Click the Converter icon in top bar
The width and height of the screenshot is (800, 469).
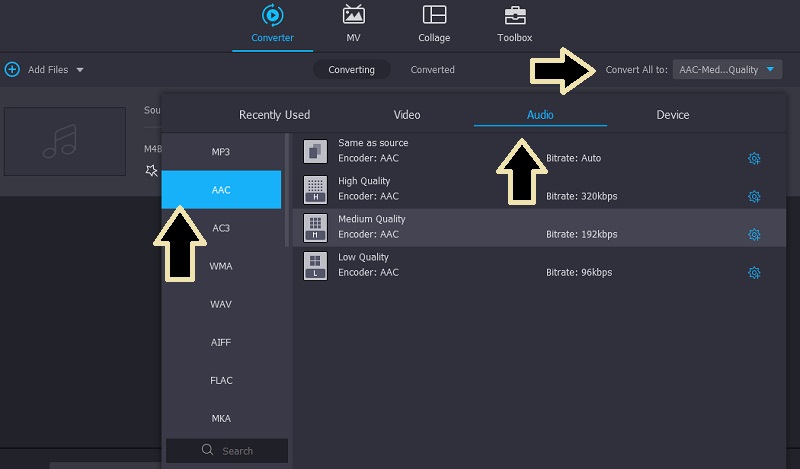point(272,16)
